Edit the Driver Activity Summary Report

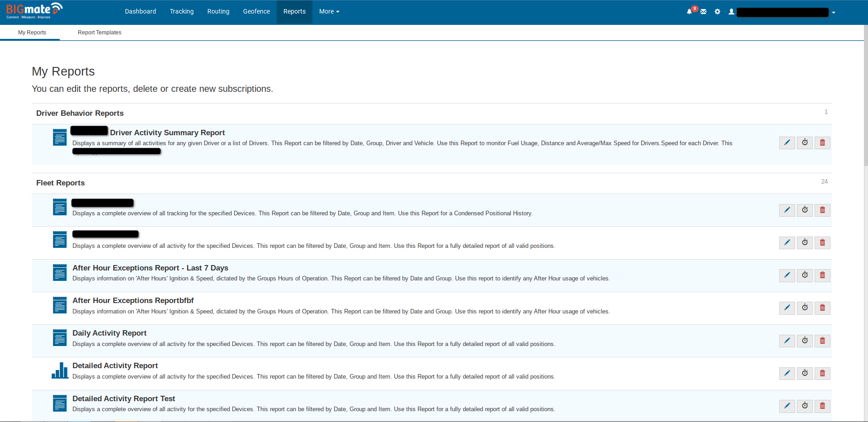787,143
